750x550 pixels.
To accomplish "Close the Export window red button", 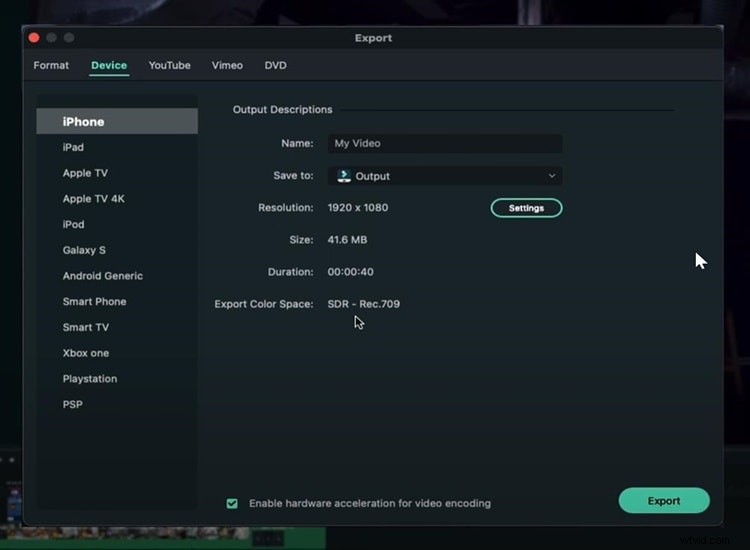I will pyautogui.click(x=34, y=38).
